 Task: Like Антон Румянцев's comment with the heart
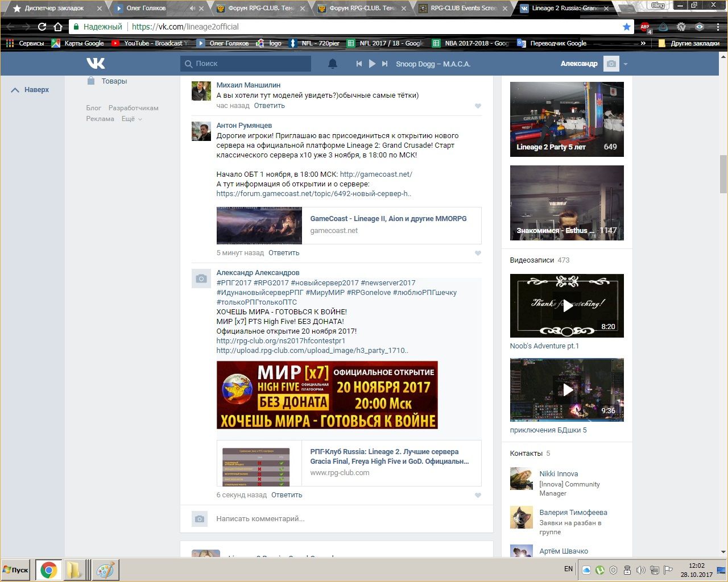478,253
